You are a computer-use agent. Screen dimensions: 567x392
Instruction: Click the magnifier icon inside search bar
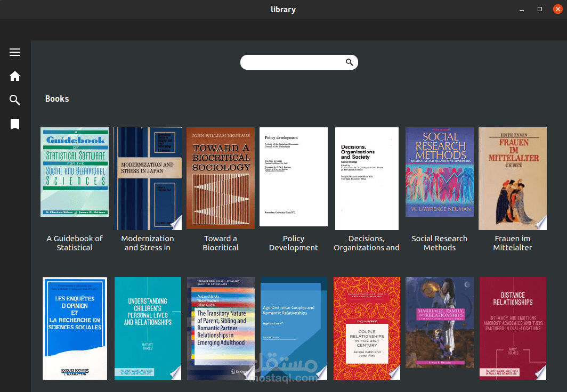tap(350, 62)
